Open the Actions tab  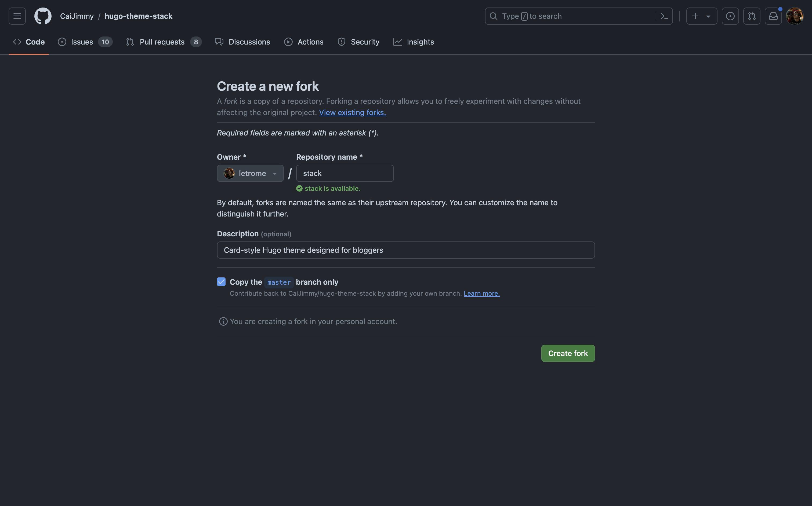(x=304, y=42)
